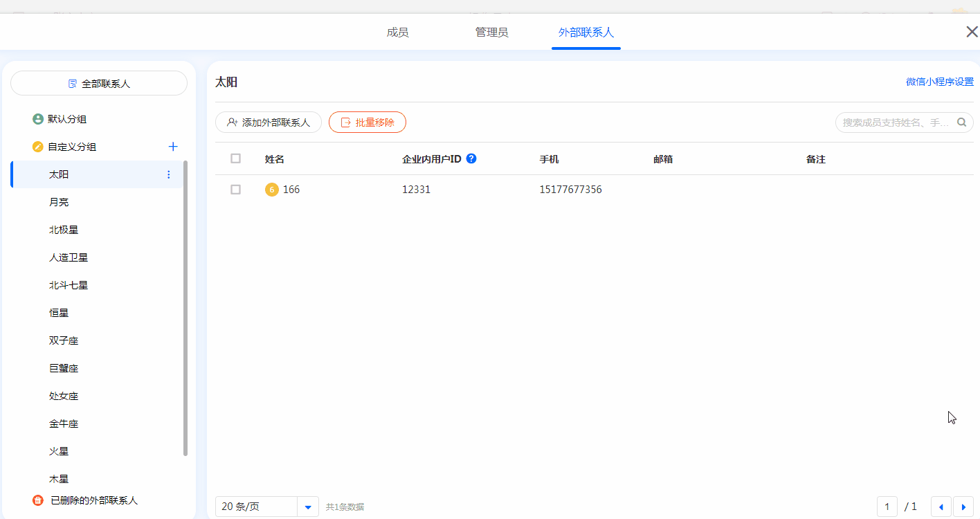
Task: Close the dialog with the X icon
Action: (972, 32)
